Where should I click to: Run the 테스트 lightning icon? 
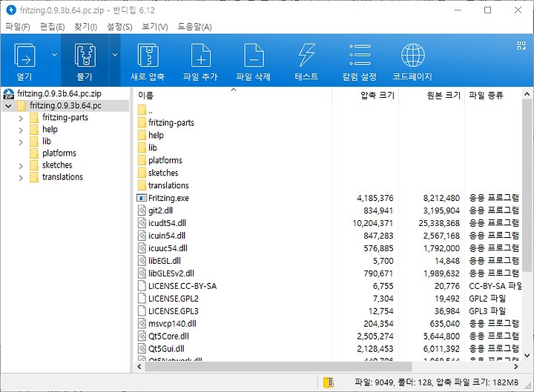click(306, 56)
